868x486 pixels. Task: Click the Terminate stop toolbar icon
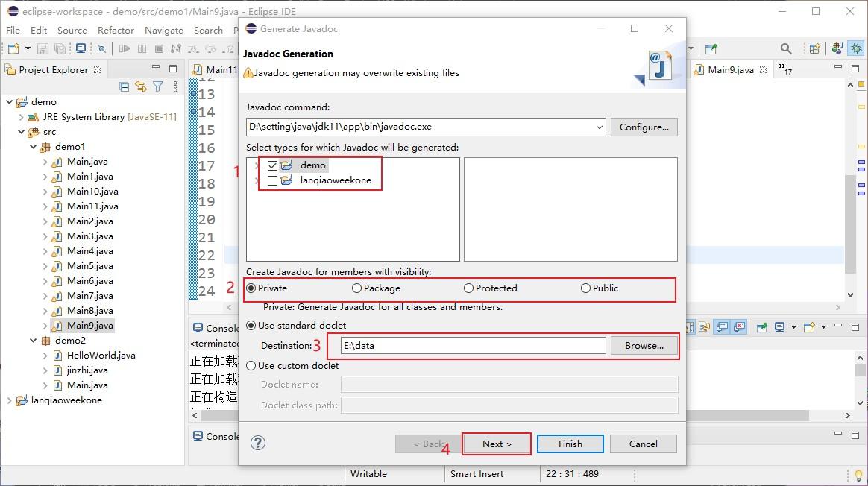160,48
